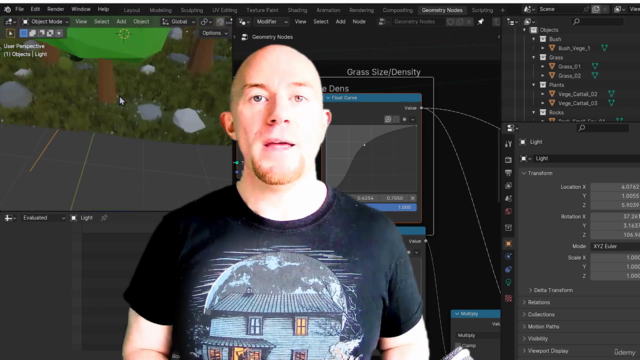The height and width of the screenshot is (360, 640).
Task: Click modifier icon beside Vege_Cattail_03
Action: point(611,103)
